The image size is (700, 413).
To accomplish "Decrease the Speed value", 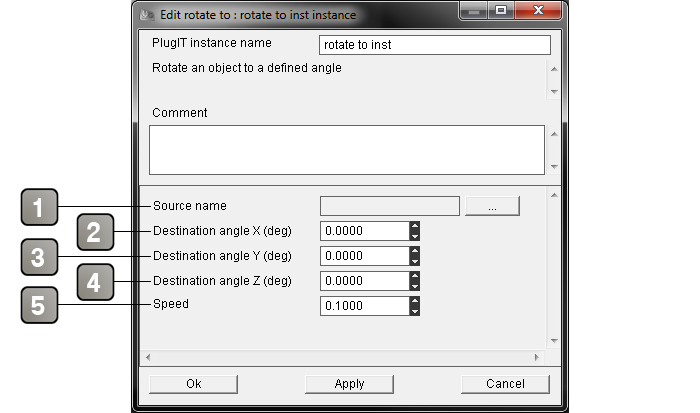I will 415,311.
